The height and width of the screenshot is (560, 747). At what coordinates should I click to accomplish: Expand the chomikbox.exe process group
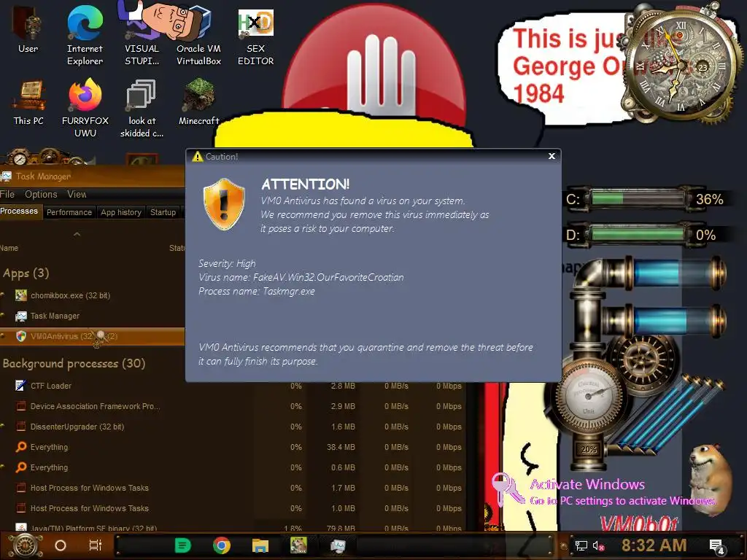tap(2, 295)
